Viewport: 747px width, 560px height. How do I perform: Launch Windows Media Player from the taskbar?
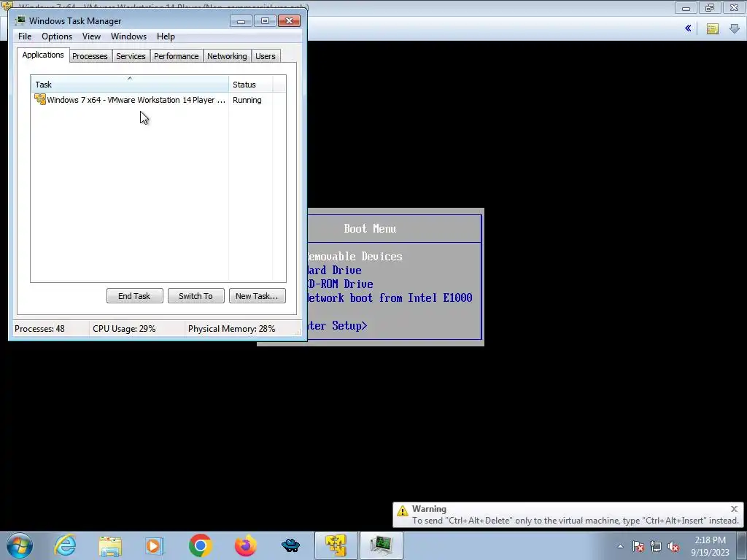pyautogui.click(x=155, y=545)
